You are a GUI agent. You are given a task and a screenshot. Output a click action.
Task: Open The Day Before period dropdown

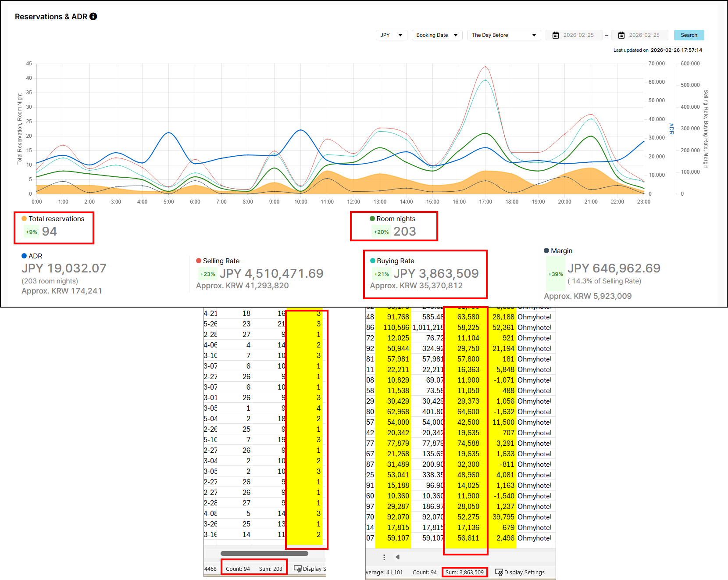pyautogui.click(x=503, y=35)
